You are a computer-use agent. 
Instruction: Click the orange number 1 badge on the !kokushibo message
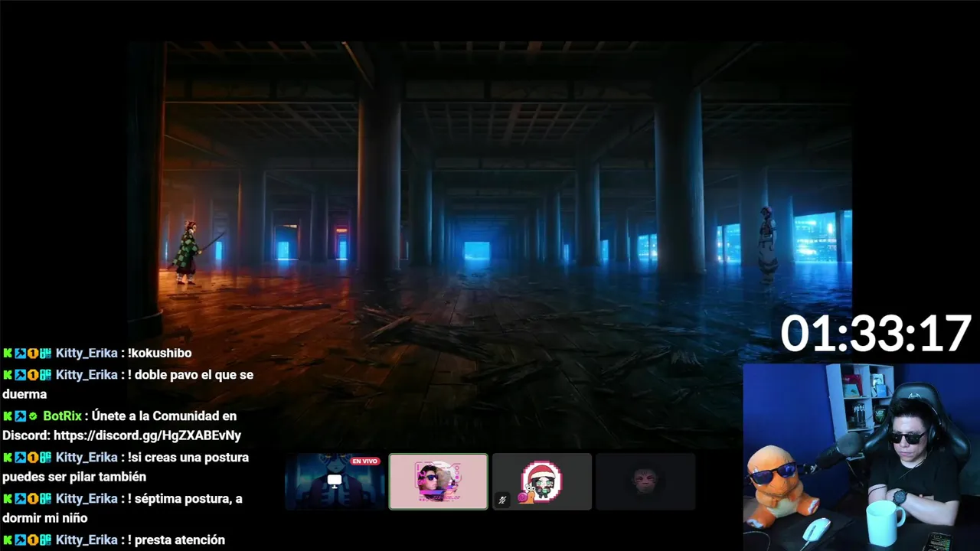click(x=33, y=354)
